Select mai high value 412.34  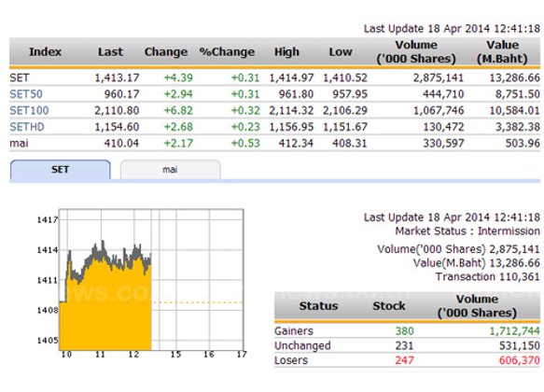296,143
